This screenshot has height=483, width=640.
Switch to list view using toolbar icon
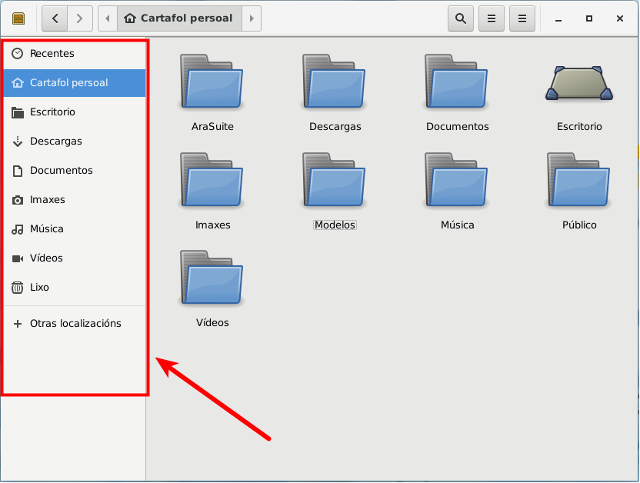[490, 18]
